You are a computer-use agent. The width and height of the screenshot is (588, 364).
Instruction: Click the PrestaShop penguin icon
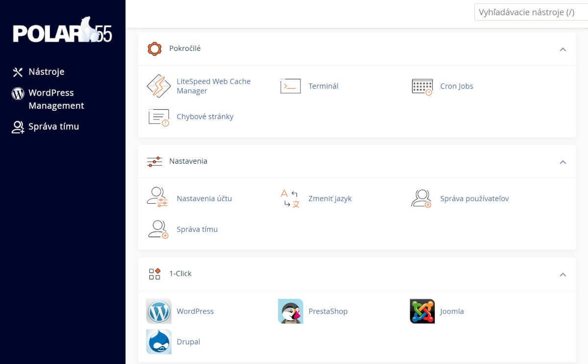[290, 312]
